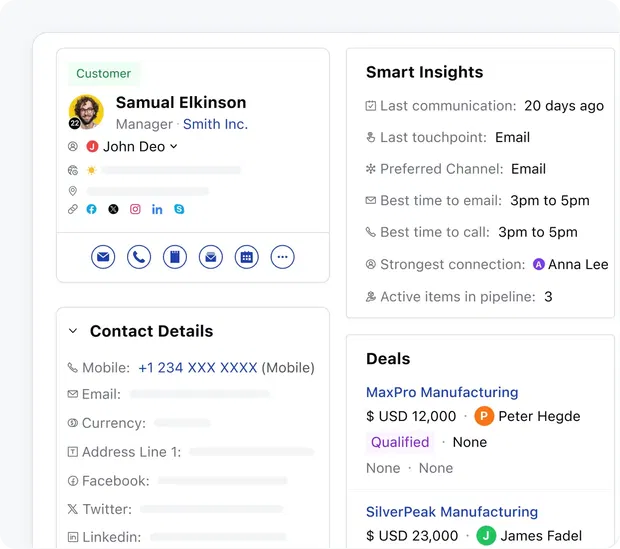Click the globe clock timezone icon
Screen dimensions: 620x549
[x=73, y=170]
